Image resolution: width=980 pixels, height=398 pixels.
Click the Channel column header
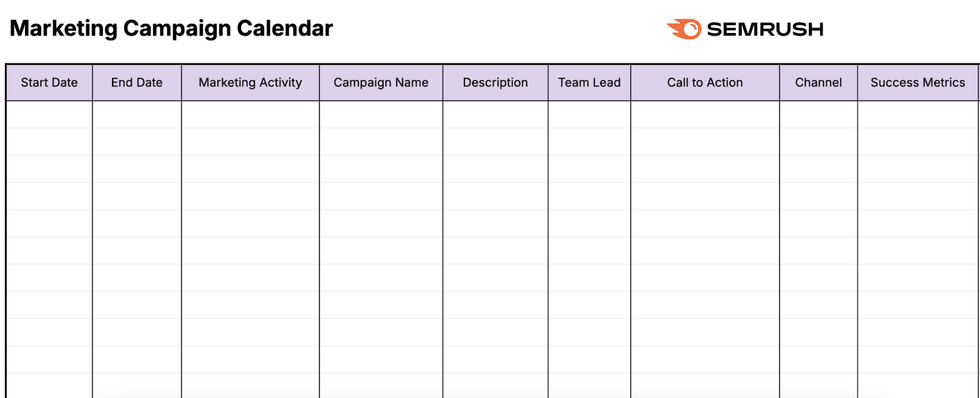pos(818,83)
